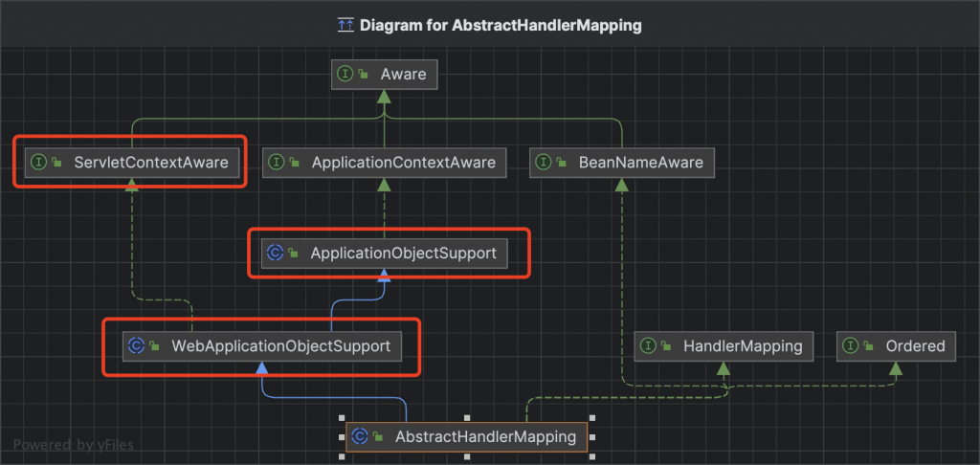Click the public lock icon on AbstractHandlerMapping
The image size is (980, 465).
378,437
